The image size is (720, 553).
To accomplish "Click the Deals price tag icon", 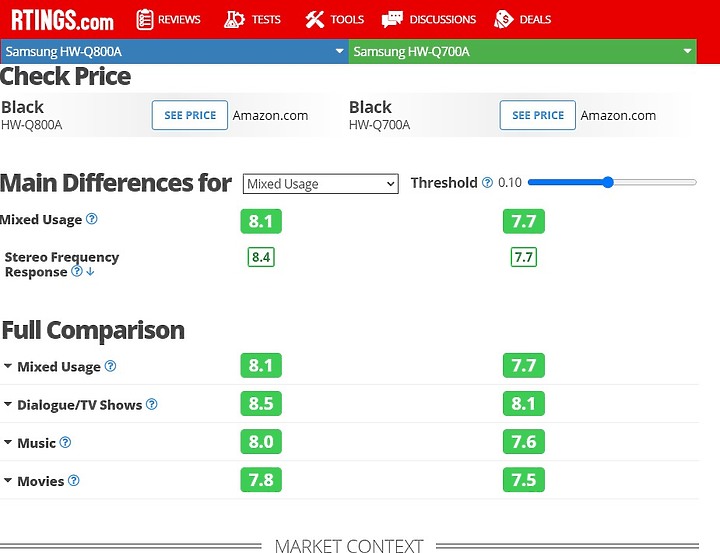I will [504, 20].
